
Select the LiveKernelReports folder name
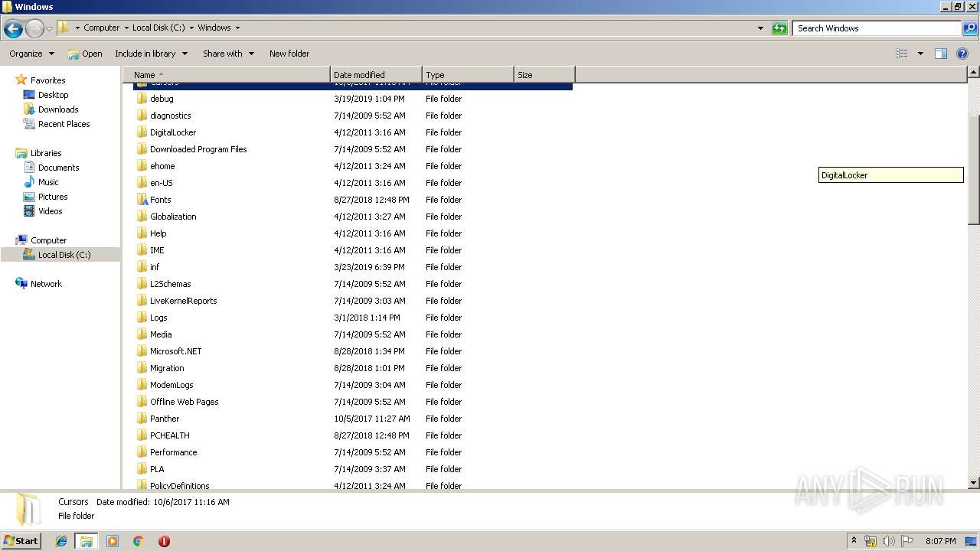pyautogui.click(x=183, y=301)
